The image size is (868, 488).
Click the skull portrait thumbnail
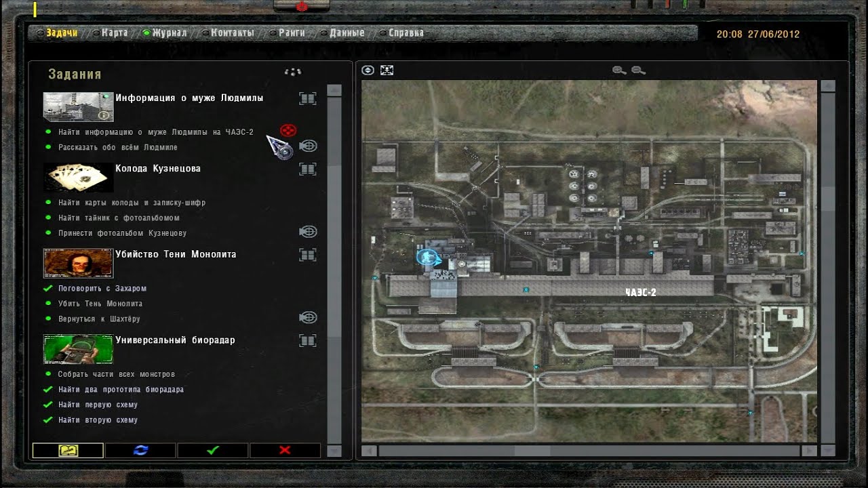pos(78,264)
